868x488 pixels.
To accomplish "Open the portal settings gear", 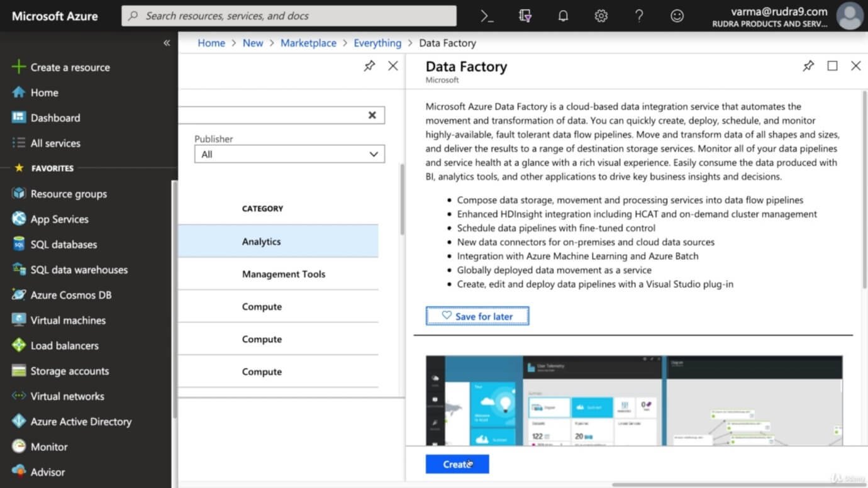I will coord(601,16).
